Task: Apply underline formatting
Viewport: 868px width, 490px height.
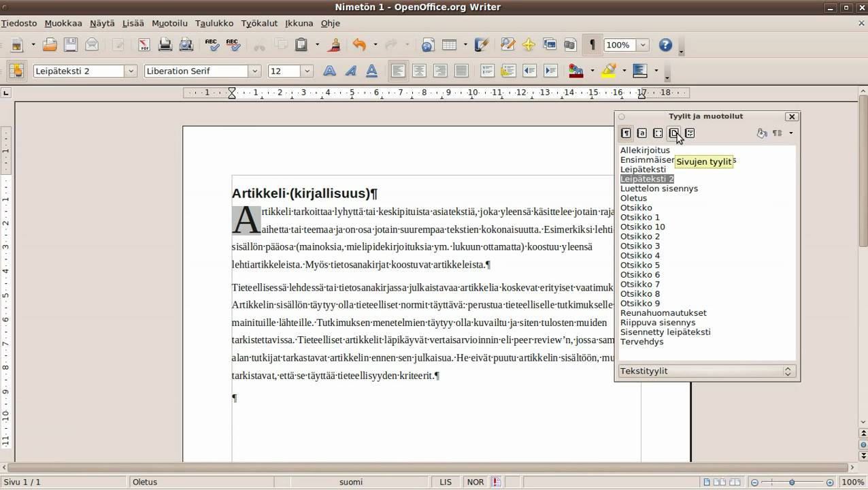Action: coord(372,71)
